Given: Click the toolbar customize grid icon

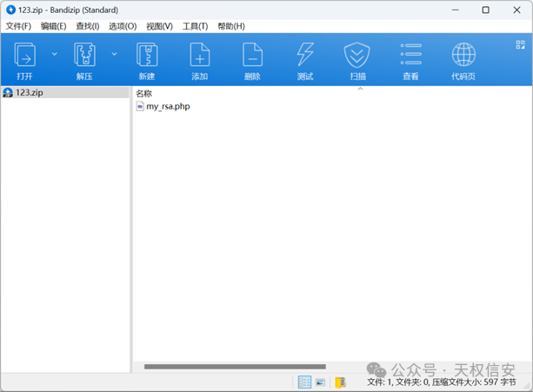Looking at the screenshot, I should pos(520,44).
